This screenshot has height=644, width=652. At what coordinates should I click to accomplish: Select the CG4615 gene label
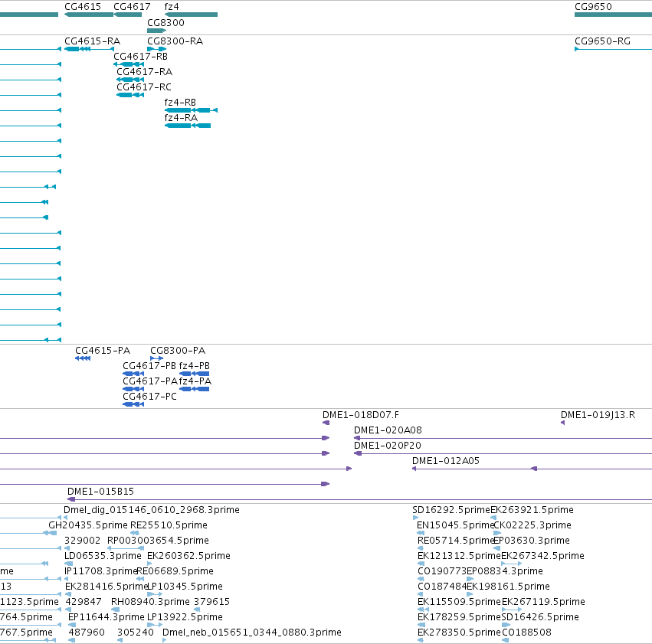tap(83, 7)
